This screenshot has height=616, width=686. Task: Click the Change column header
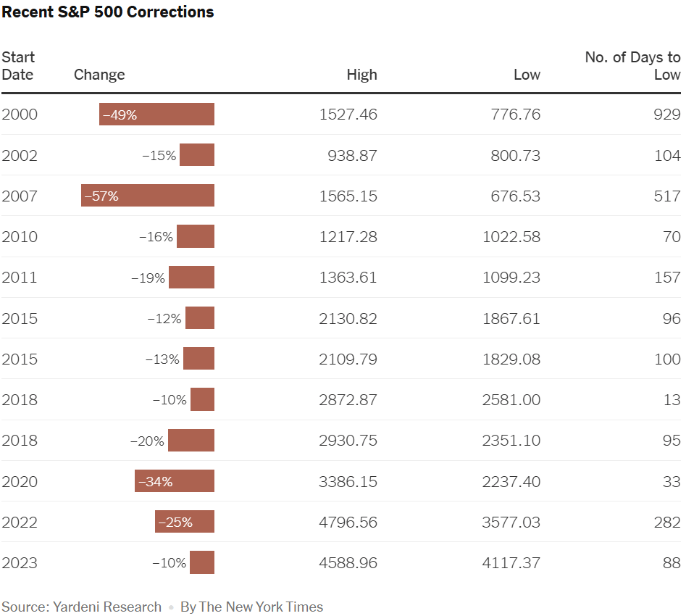coord(99,75)
